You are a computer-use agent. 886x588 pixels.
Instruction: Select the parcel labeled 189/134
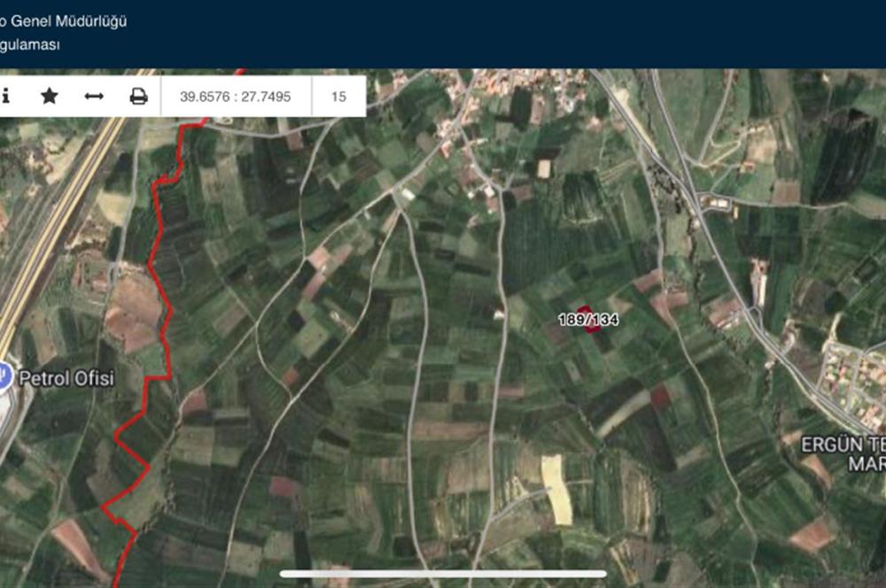[x=589, y=321]
